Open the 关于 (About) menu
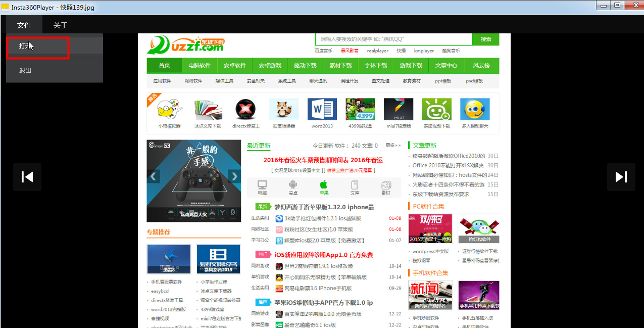 [60, 25]
